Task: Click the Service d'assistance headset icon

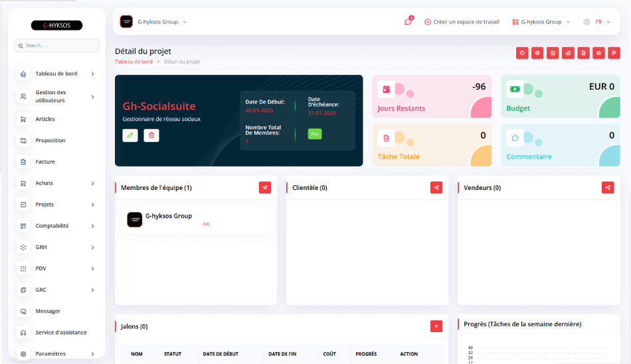Action: point(23,333)
